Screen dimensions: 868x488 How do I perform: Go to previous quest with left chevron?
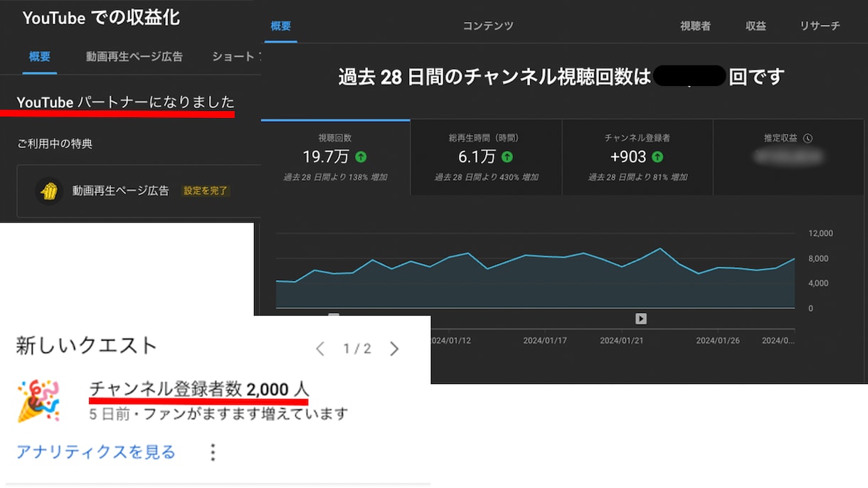(320, 349)
